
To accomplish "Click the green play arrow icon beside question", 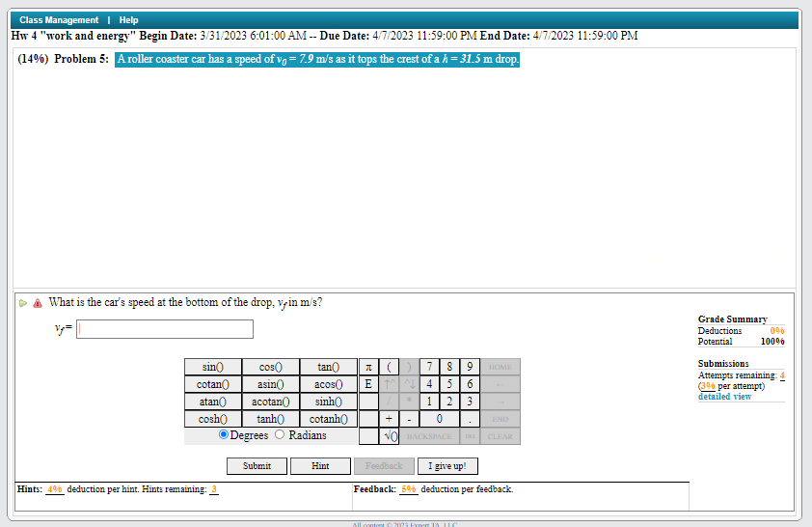I will click(x=23, y=303).
